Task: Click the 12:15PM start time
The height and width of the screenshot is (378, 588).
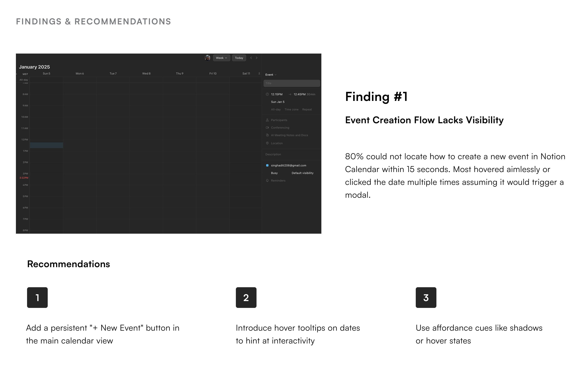Action: pos(277,94)
